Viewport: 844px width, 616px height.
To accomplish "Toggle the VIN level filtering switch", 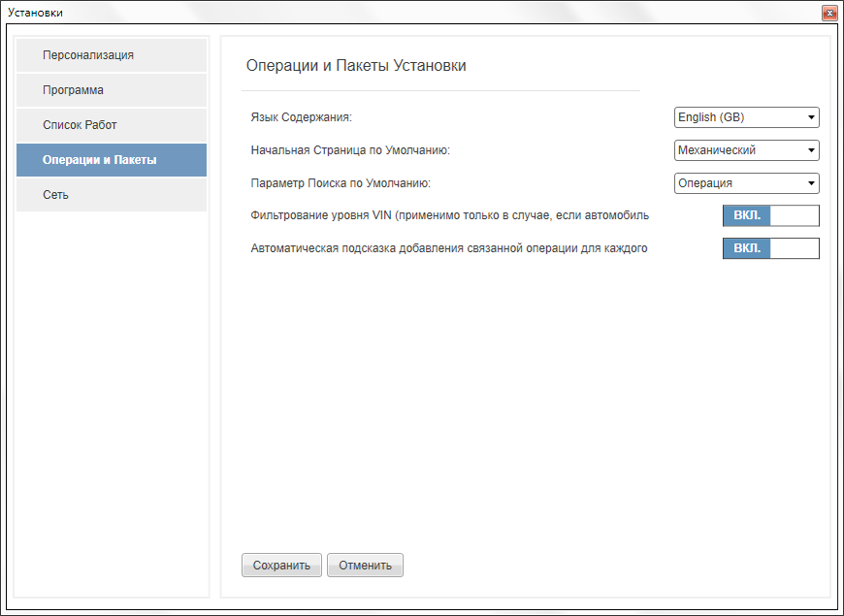I will tap(771, 215).
